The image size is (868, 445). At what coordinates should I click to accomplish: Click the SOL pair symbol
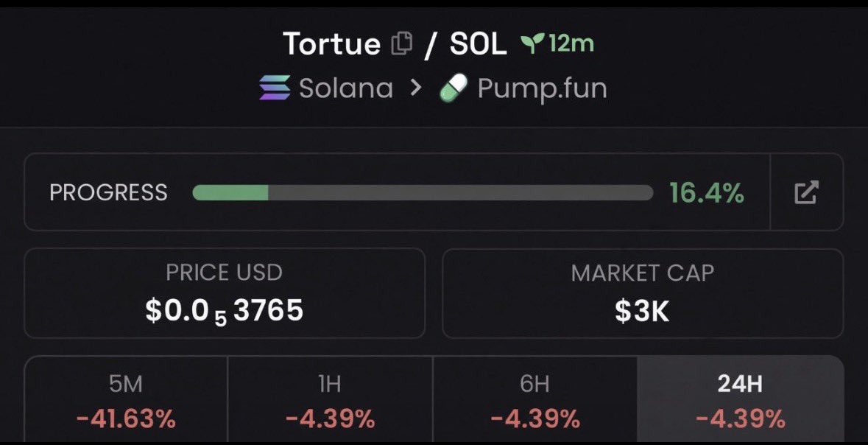tap(479, 43)
